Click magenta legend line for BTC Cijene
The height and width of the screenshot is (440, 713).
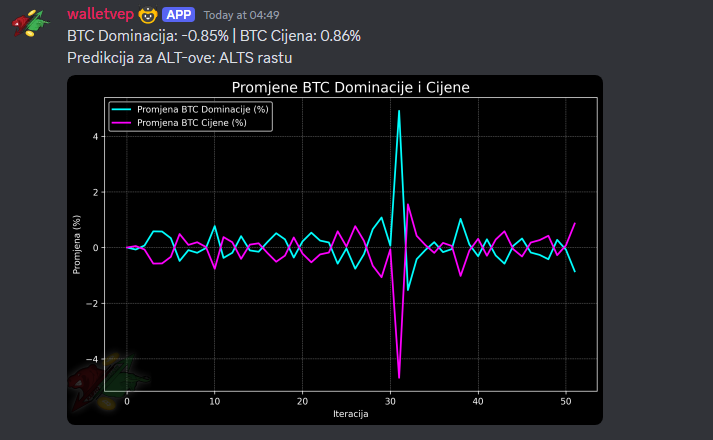coord(121,122)
